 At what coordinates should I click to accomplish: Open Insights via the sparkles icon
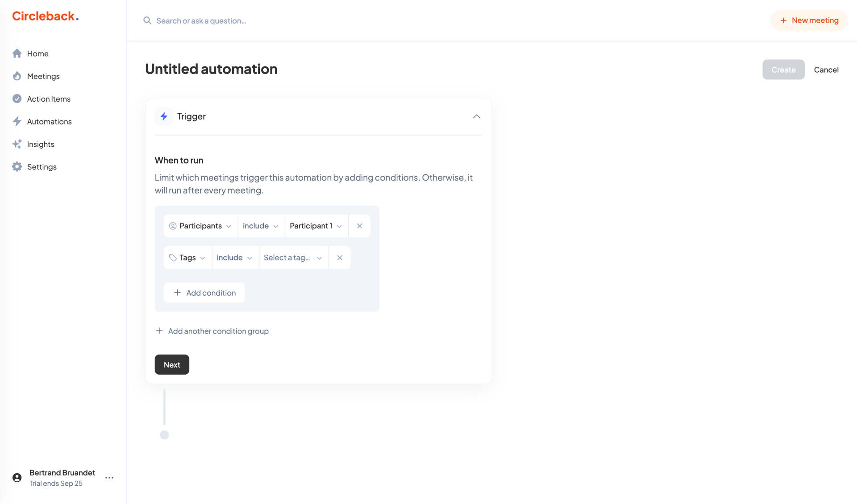coord(17,144)
